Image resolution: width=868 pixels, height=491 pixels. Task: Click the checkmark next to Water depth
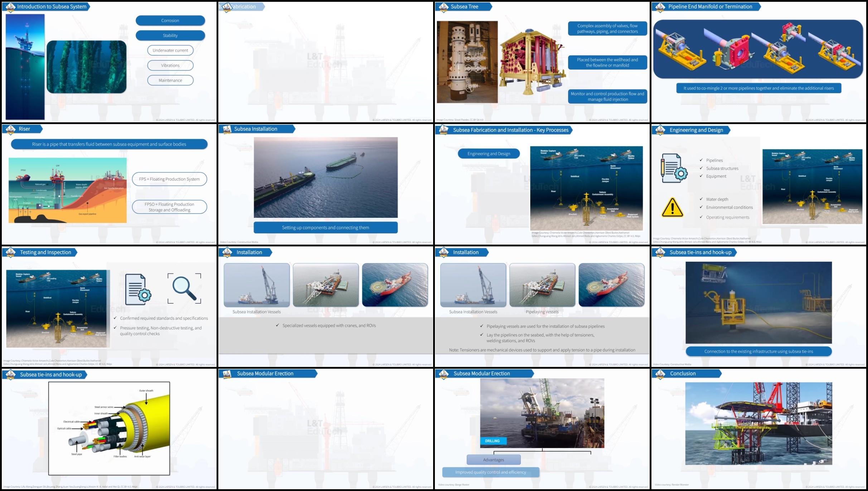701,199
